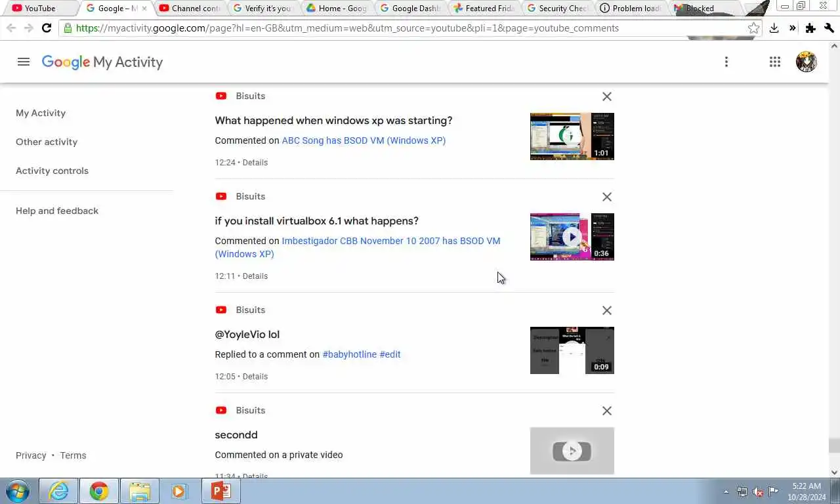Viewport: 840px width, 504px height.
Task: Open the Google account avatar
Action: [807, 62]
